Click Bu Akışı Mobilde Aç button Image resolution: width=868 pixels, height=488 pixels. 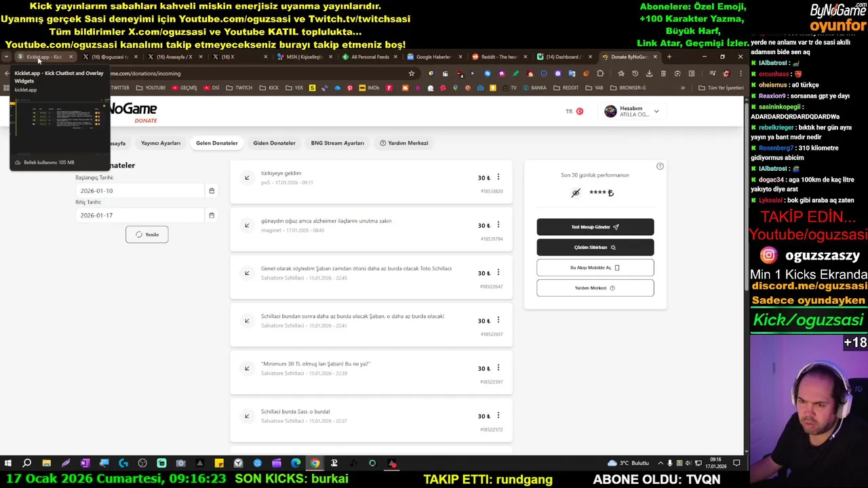(595, 268)
